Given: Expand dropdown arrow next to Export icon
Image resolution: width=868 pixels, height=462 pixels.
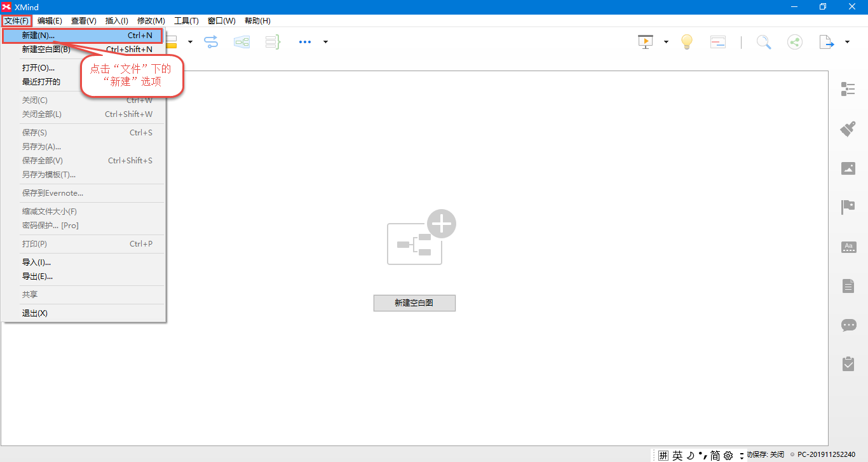Looking at the screenshot, I should (x=847, y=42).
